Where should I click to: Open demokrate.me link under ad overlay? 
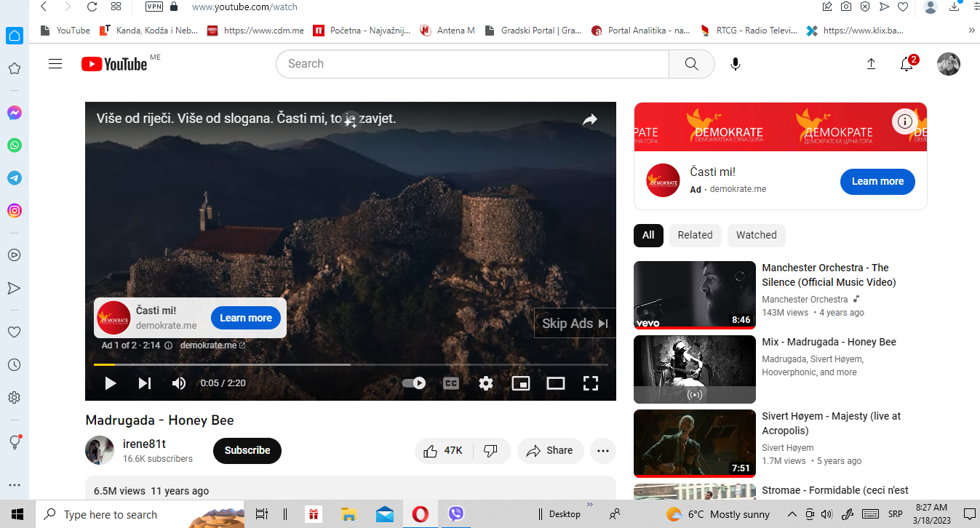tap(212, 345)
